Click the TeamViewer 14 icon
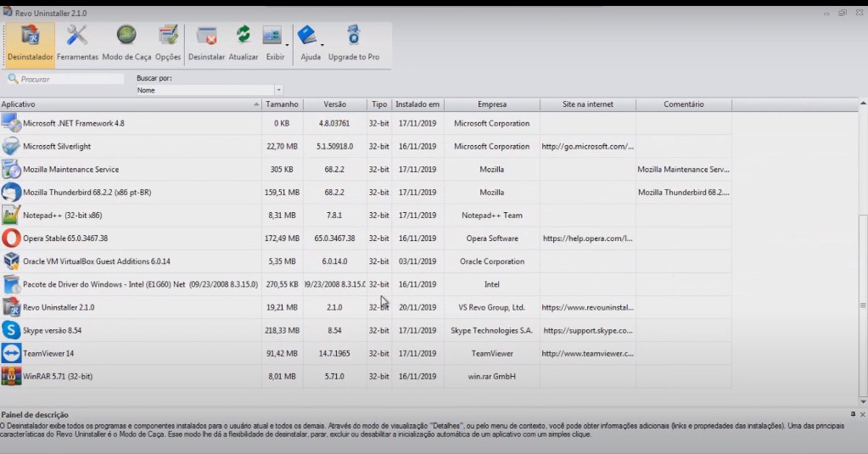This screenshot has width=868, height=454. pos(11,353)
